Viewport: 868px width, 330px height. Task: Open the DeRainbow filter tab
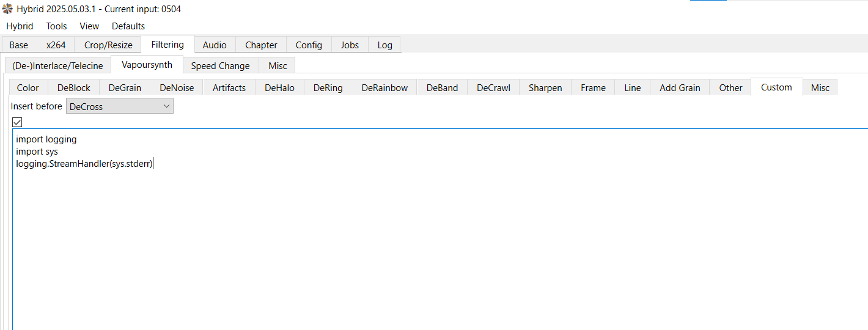point(384,87)
